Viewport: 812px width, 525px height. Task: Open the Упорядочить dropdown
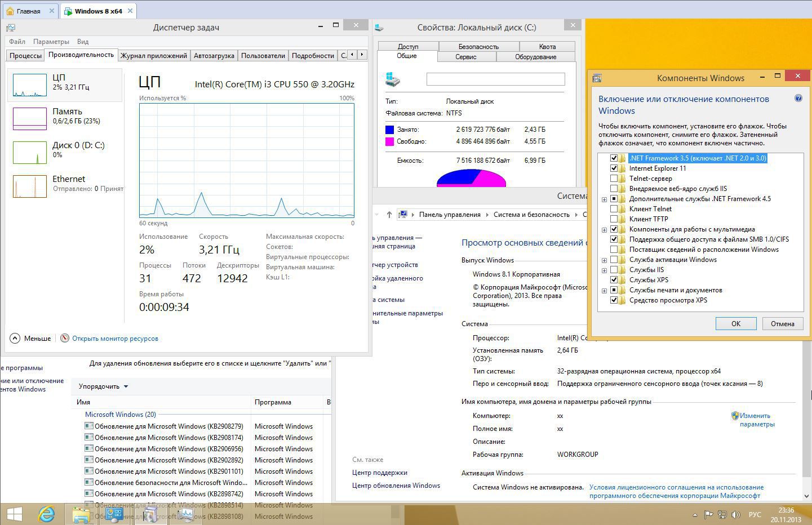pos(103,386)
